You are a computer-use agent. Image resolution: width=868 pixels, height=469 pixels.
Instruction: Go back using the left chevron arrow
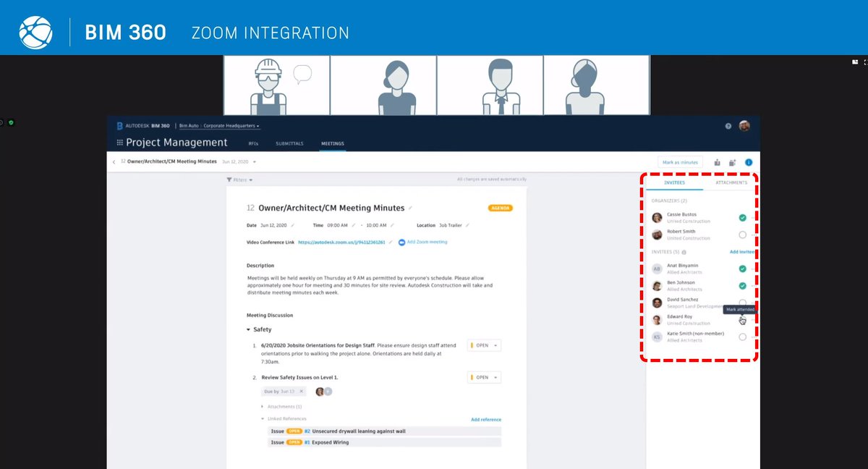pyautogui.click(x=114, y=162)
